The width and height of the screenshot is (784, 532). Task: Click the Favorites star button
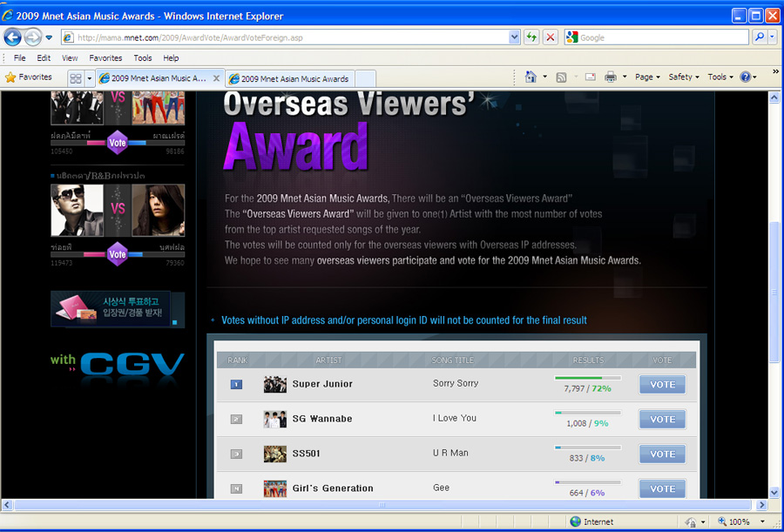[29, 77]
